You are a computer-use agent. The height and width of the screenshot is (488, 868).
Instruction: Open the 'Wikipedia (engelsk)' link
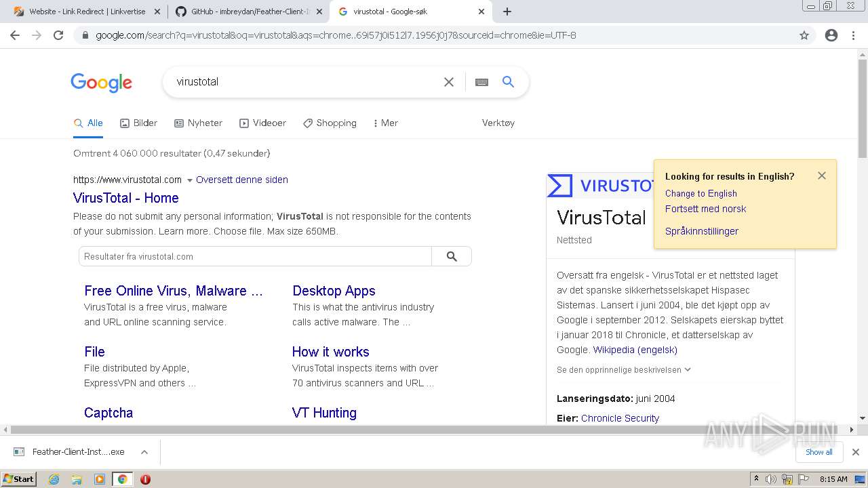[635, 350]
